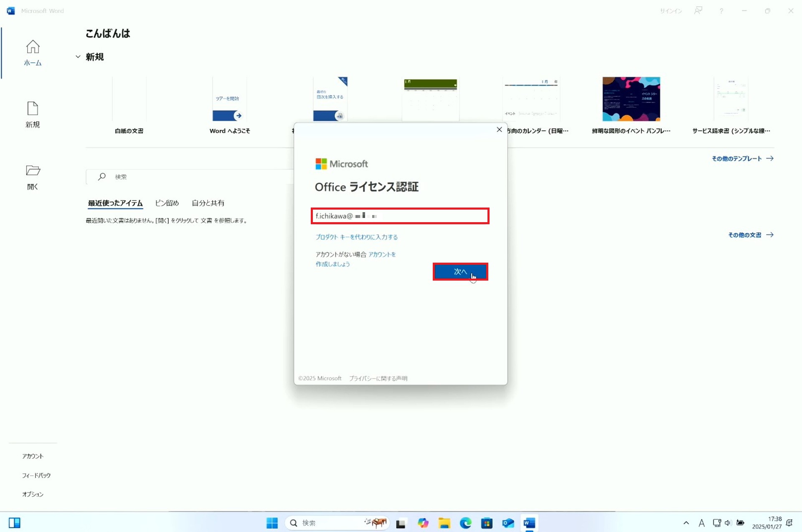This screenshot has height=532, width=802.
Task: Open the Word へようこそ tour template
Action: pos(230,105)
